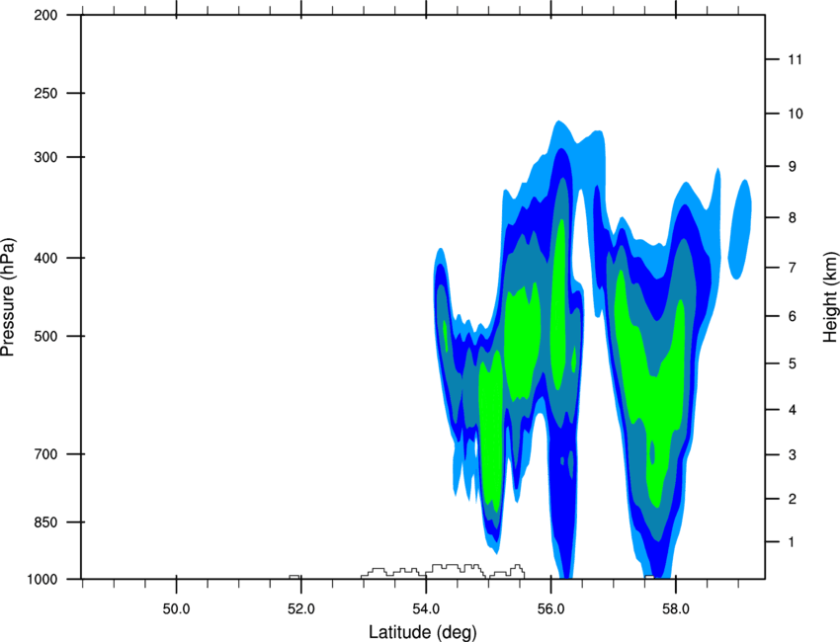This screenshot has height=642, width=840.
Task: Pick the height axis label 7
Action: pos(793,268)
